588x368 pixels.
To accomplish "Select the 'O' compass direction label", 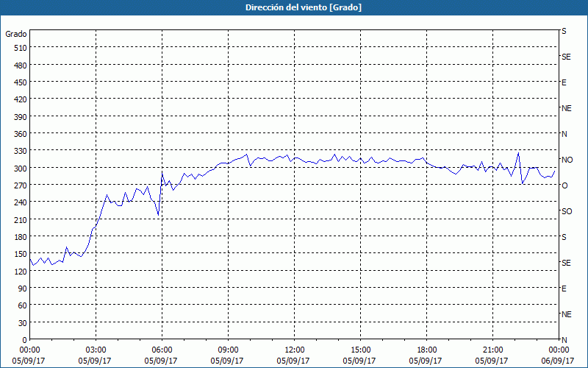I will pos(564,185).
